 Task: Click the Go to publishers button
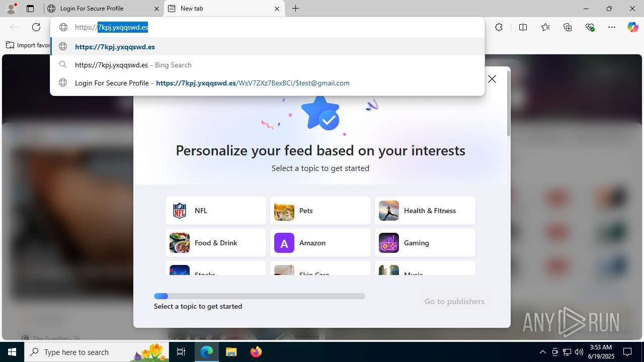pyautogui.click(x=454, y=301)
